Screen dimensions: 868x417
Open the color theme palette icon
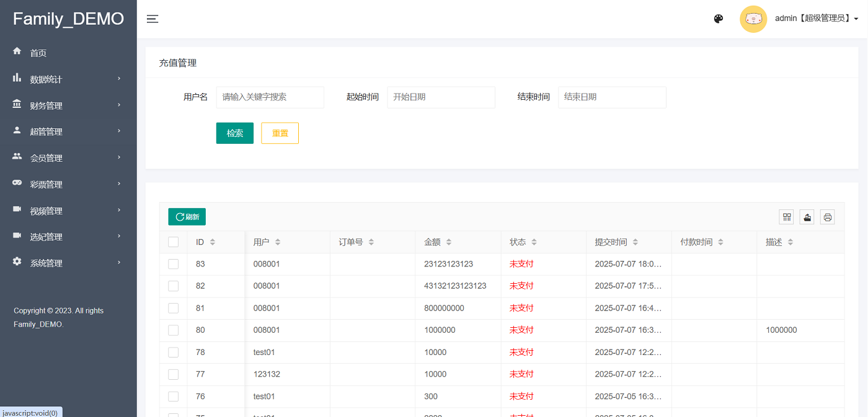point(719,19)
